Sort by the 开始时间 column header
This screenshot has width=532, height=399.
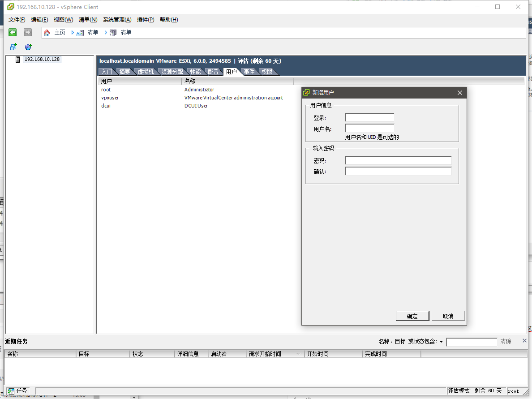(x=334, y=354)
